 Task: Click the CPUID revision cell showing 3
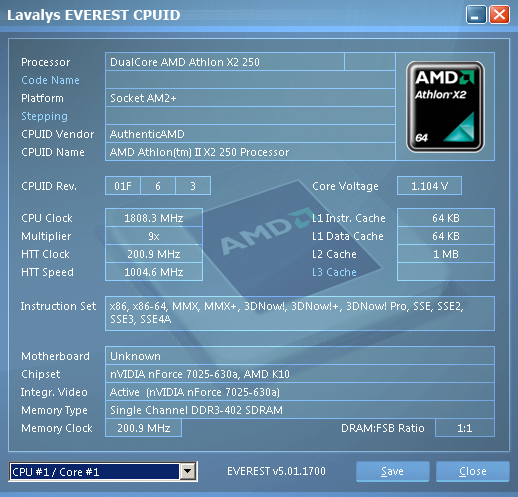pos(193,186)
